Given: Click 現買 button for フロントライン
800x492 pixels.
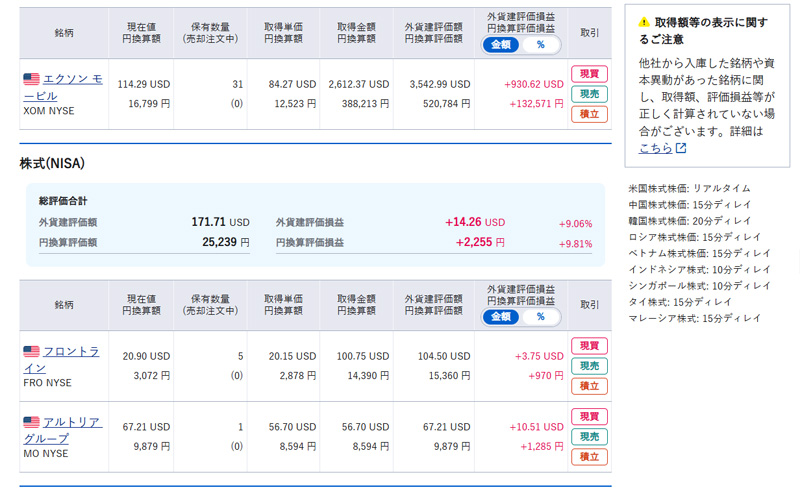Looking at the screenshot, I should tap(589, 346).
